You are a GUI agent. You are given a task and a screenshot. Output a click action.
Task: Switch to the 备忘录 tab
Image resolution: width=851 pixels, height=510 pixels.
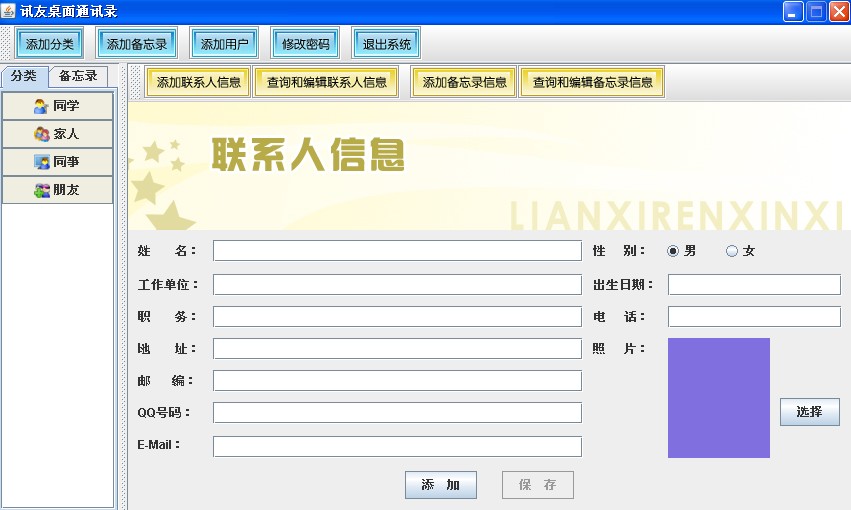click(x=78, y=75)
